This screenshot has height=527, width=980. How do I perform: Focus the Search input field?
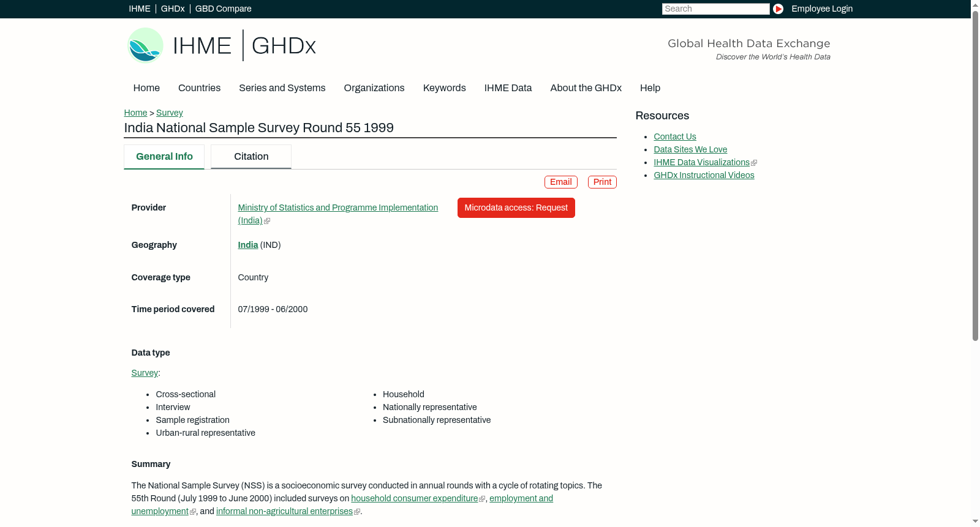(715, 9)
